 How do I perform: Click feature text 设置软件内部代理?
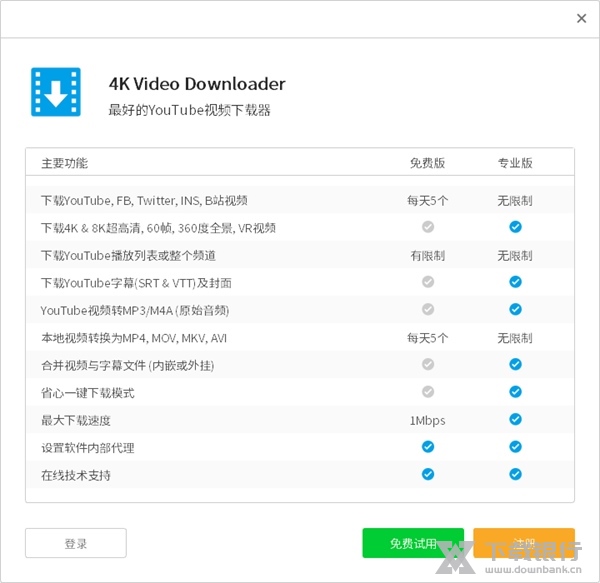click(88, 448)
